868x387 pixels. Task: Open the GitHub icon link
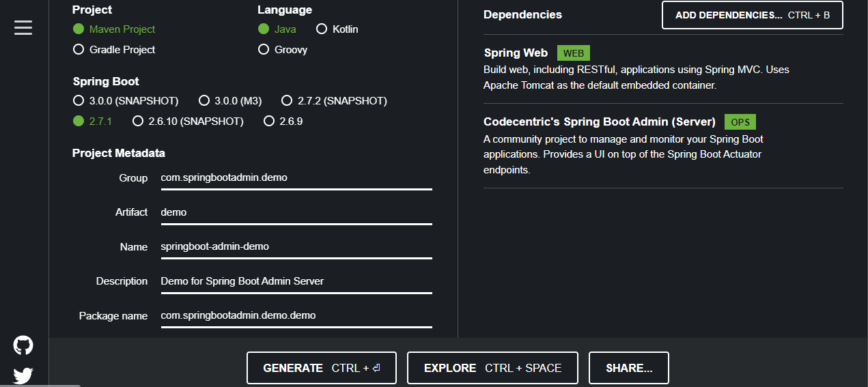click(23, 345)
